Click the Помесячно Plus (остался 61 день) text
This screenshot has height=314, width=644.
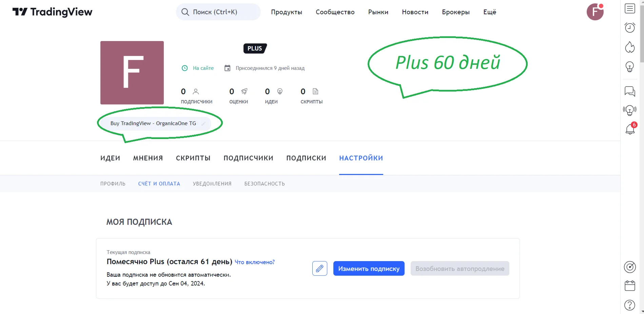click(170, 262)
